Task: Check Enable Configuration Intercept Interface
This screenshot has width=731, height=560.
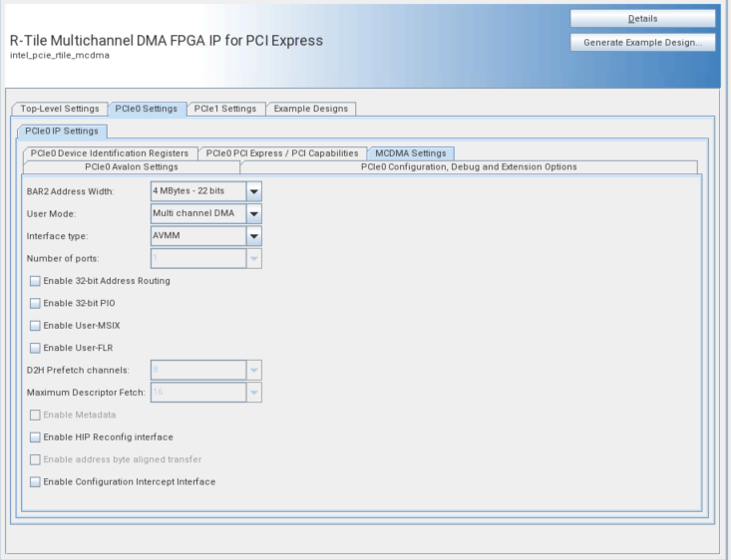Action: coord(36,482)
